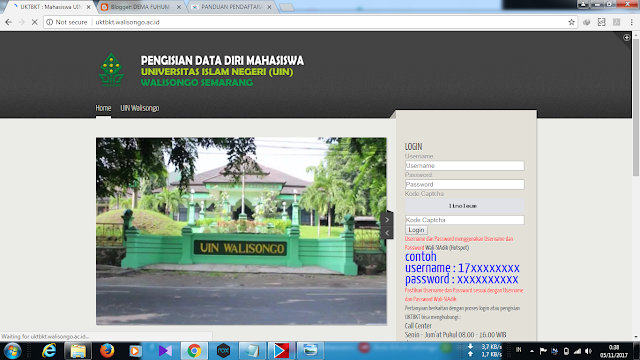Screen dimensions: 640x360
Task: Click the volume icon in system tray
Action: click(588, 351)
